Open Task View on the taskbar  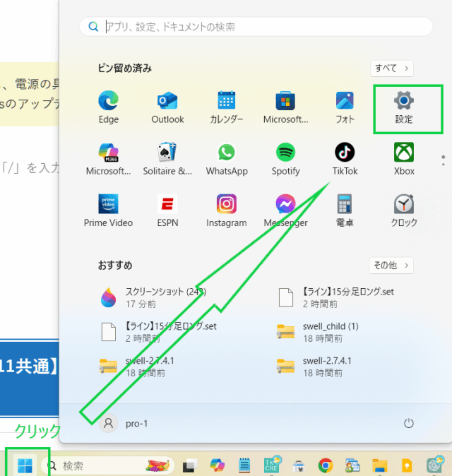[190, 465]
